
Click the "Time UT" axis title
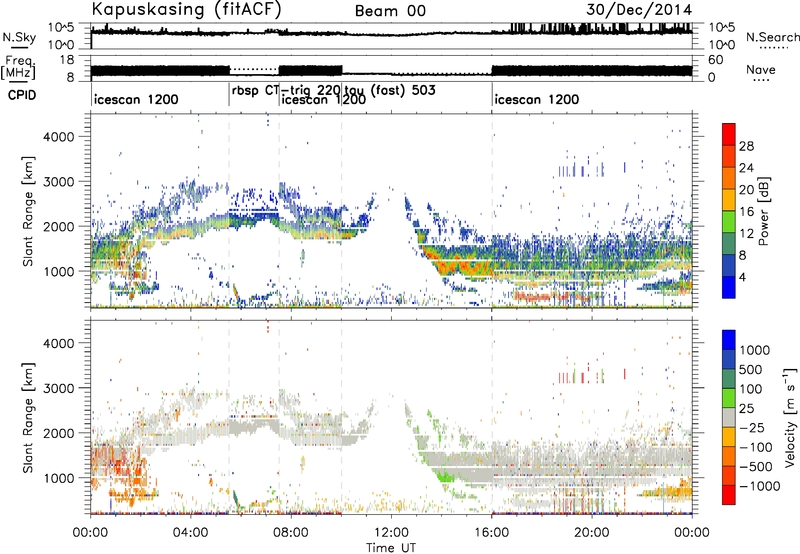pos(391,548)
